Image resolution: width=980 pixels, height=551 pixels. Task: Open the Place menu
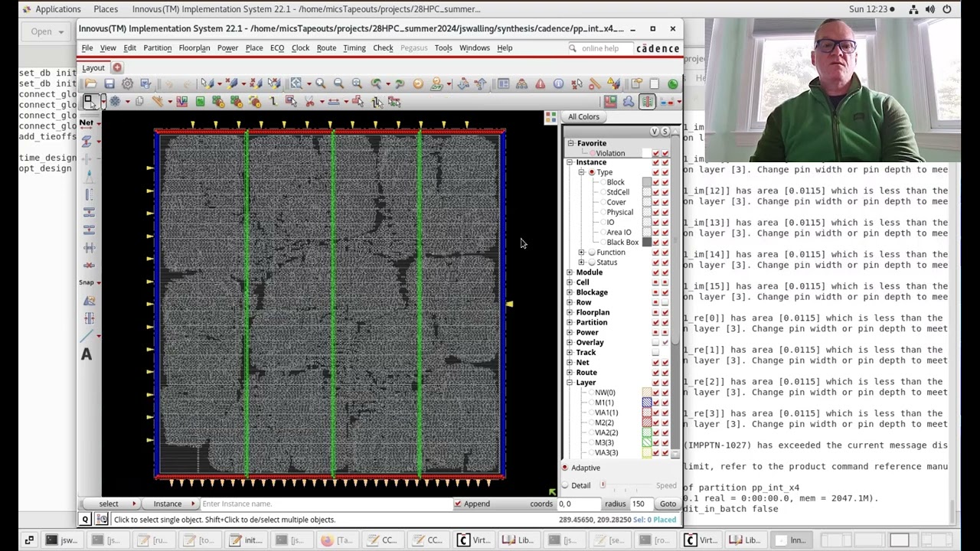(254, 47)
